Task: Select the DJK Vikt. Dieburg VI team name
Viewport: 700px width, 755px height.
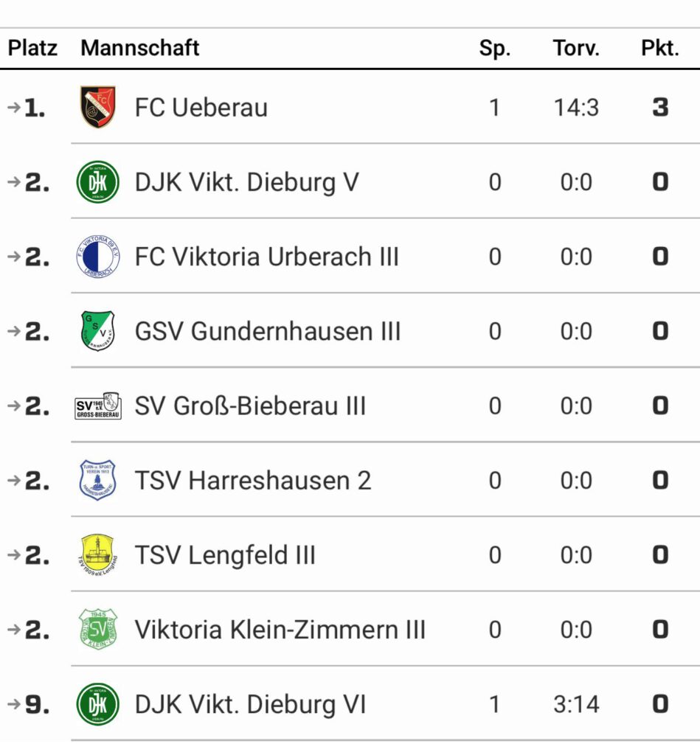Action: [x=250, y=704]
